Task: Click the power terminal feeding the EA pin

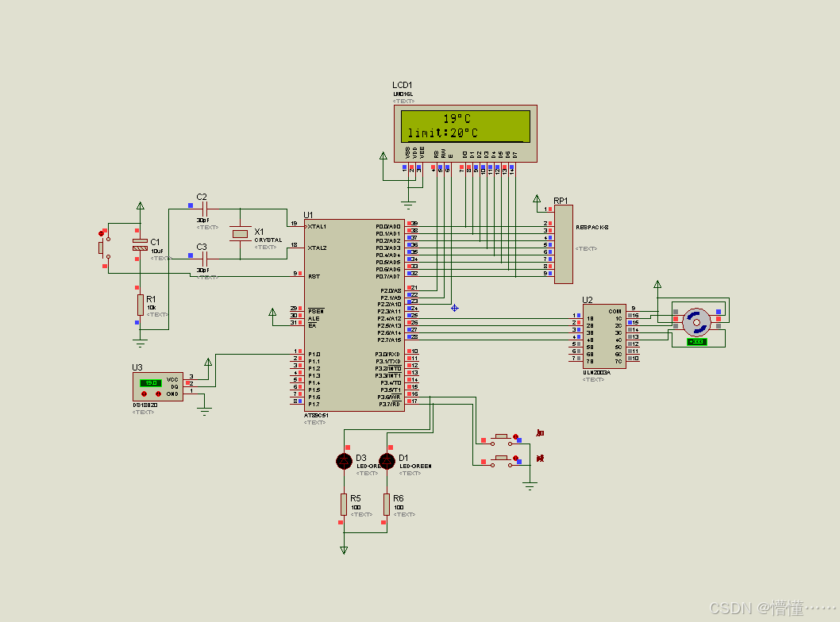Action: [x=272, y=312]
